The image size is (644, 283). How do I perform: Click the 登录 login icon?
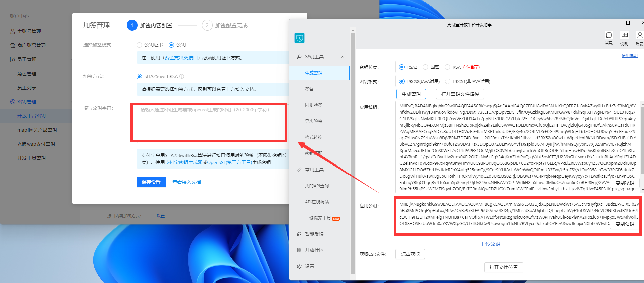click(639, 35)
